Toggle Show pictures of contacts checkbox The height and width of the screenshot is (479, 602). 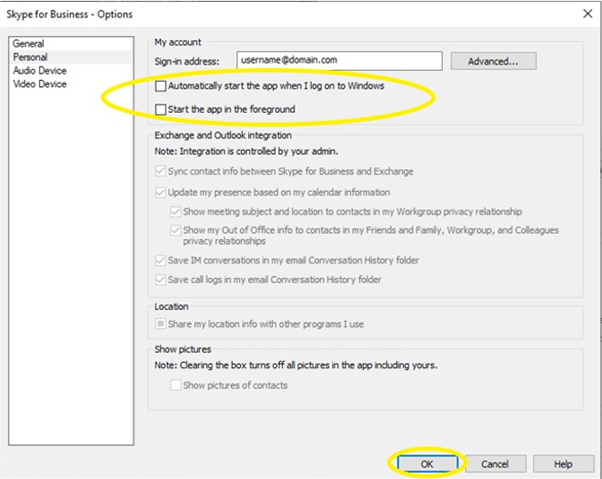[176, 385]
